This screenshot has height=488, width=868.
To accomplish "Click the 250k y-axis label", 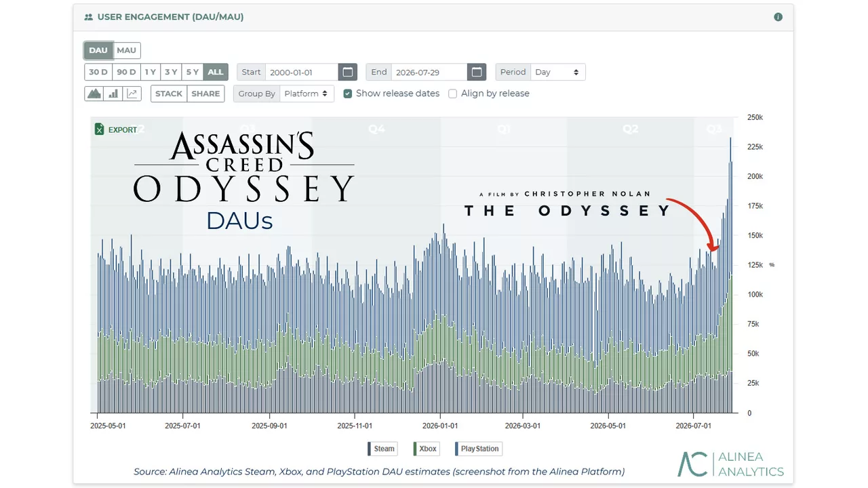I will (x=755, y=117).
